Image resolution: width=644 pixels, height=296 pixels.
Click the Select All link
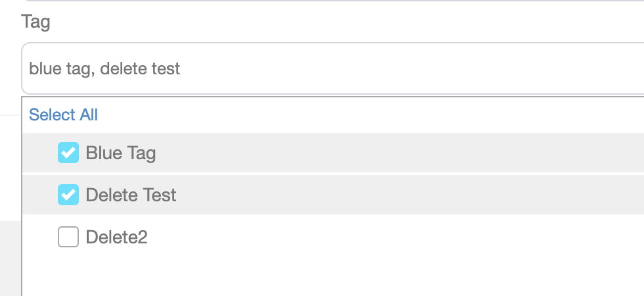[63, 115]
